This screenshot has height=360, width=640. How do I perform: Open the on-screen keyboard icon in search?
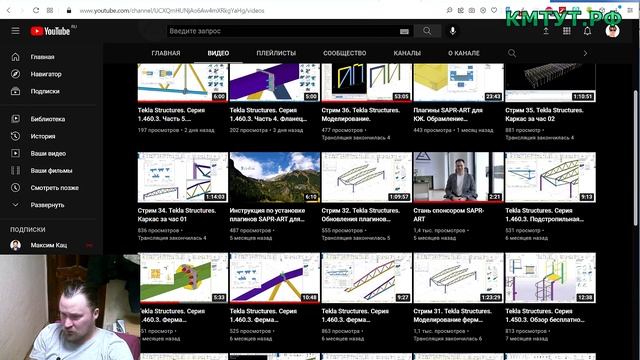[x=404, y=31]
